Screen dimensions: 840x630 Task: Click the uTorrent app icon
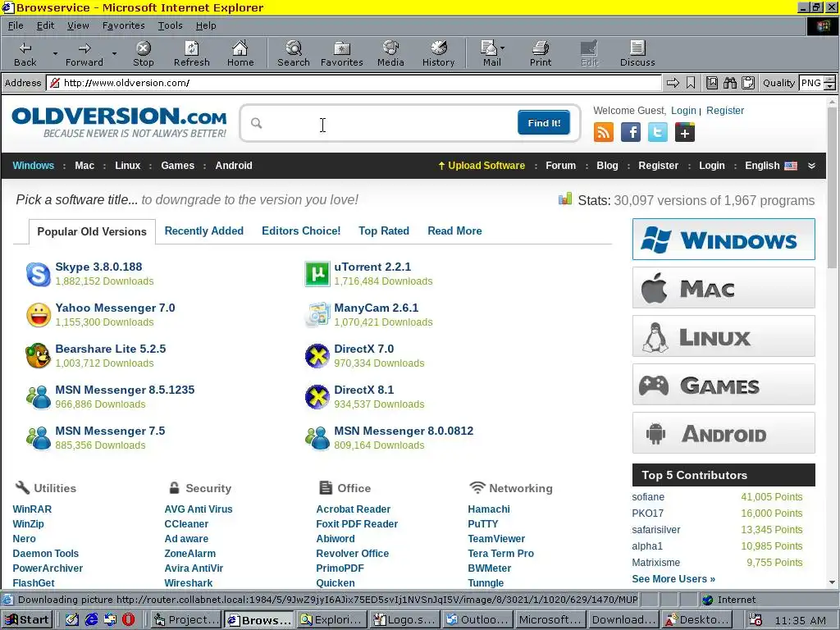coord(317,274)
